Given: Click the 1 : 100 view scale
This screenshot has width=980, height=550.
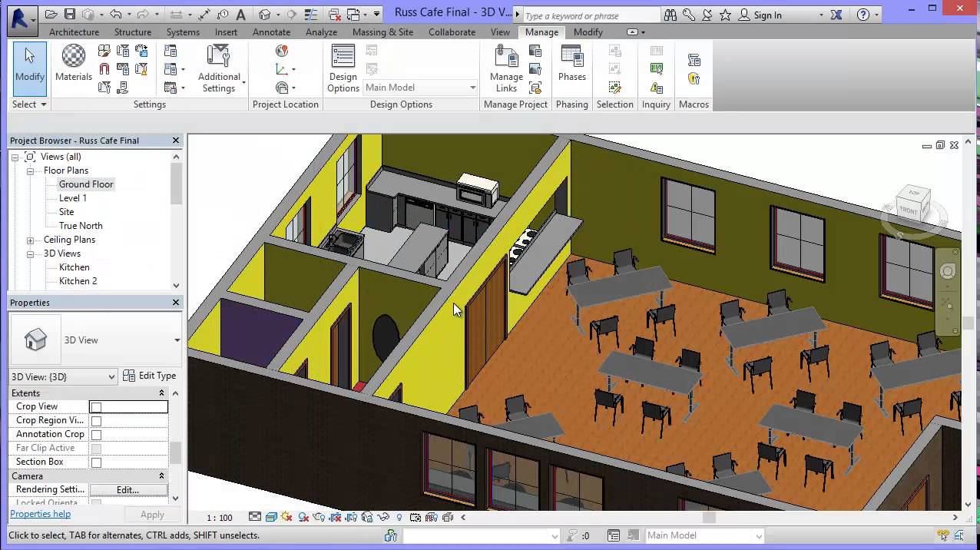Looking at the screenshot, I should (x=220, y=518).
